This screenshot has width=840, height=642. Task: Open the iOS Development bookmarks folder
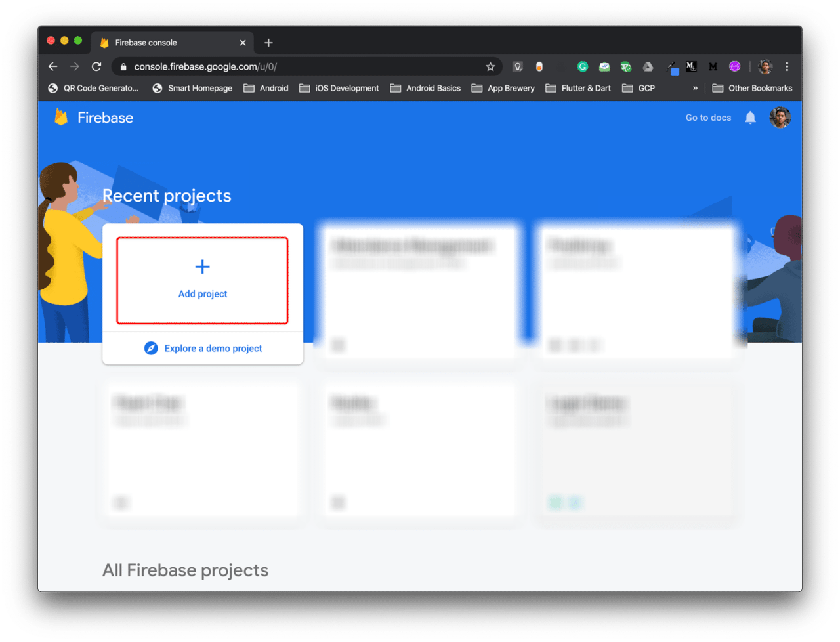point(339,88)
